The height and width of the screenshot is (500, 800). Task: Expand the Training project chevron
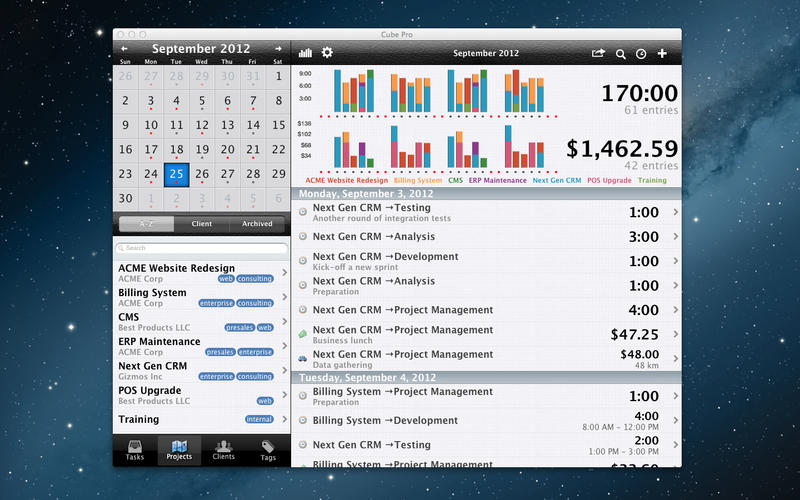click(x=284, y=420)
